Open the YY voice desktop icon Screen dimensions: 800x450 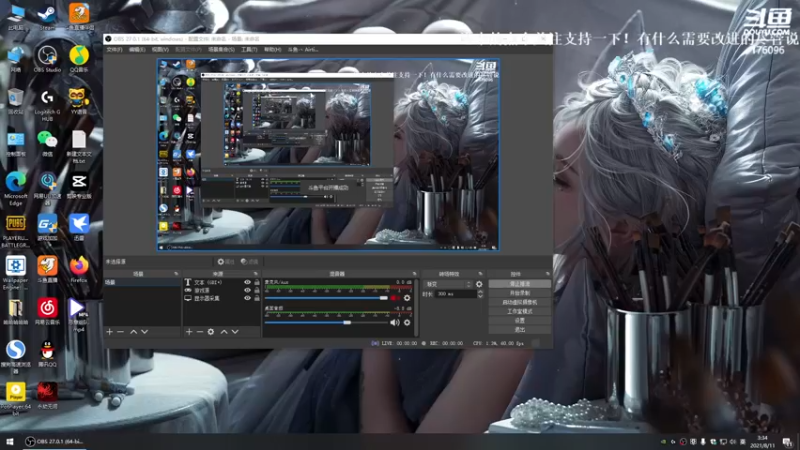pos(79,101)
